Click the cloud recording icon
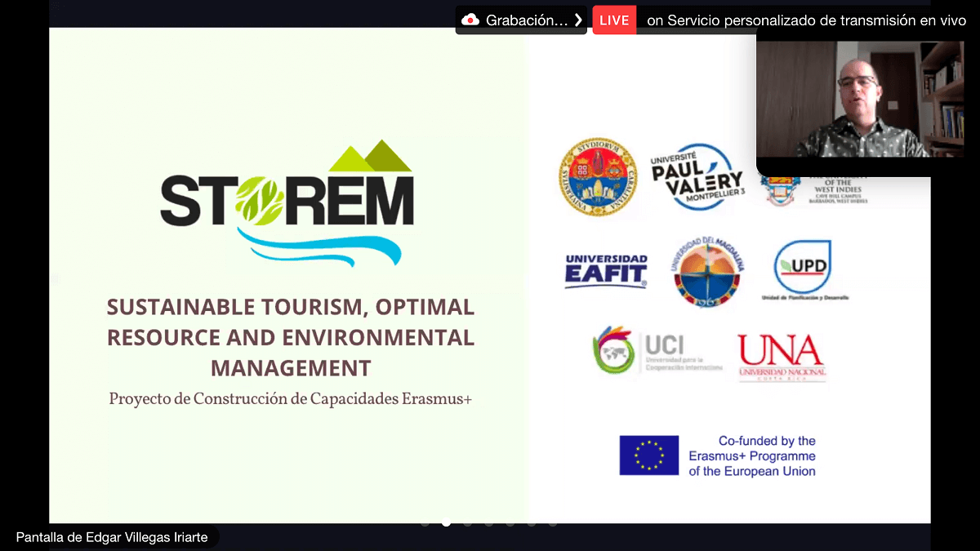 click(470, 20)
